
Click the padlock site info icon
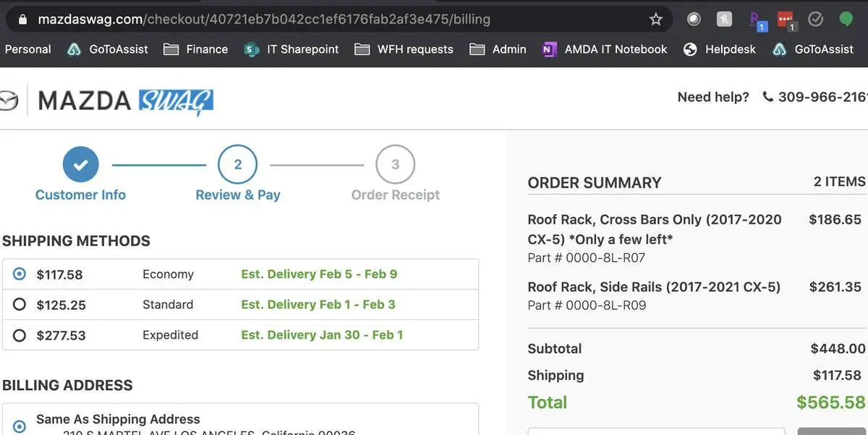23,20
